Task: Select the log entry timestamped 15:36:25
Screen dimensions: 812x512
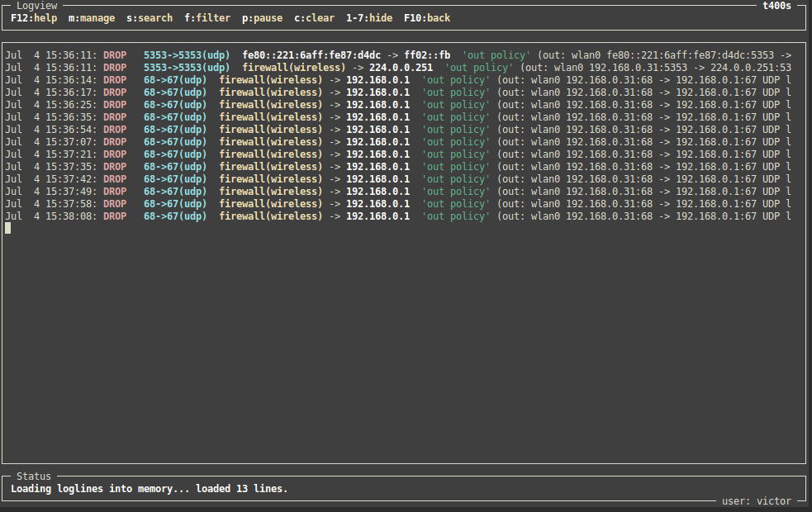Action: pyautogui.click(x=399, y=105)
